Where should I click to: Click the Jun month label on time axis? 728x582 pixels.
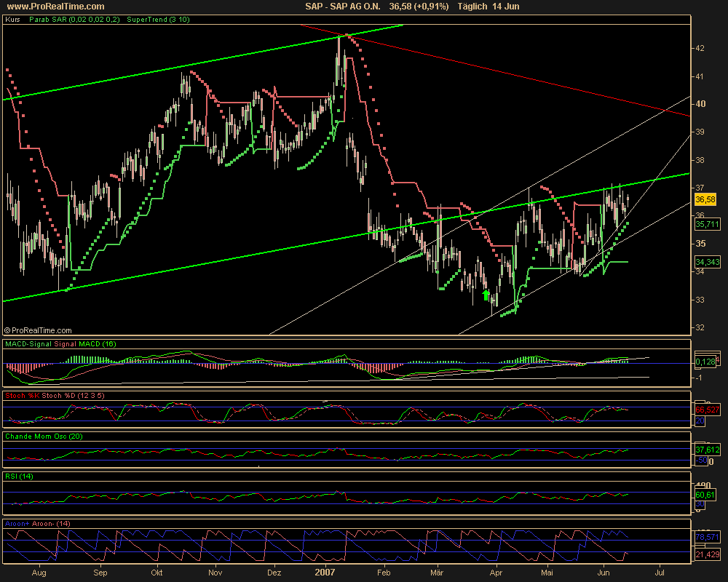[x=604, y=573]
